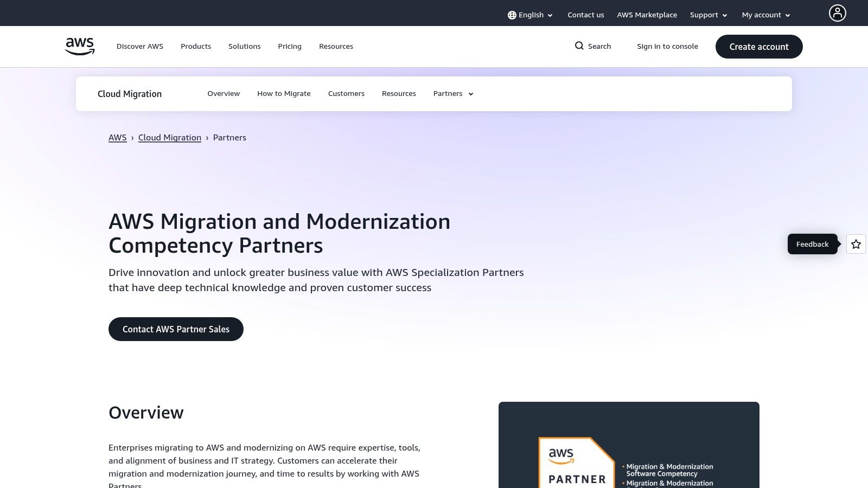868x488 pixels.
Task: Open Sign in to console
Action: 667,46
